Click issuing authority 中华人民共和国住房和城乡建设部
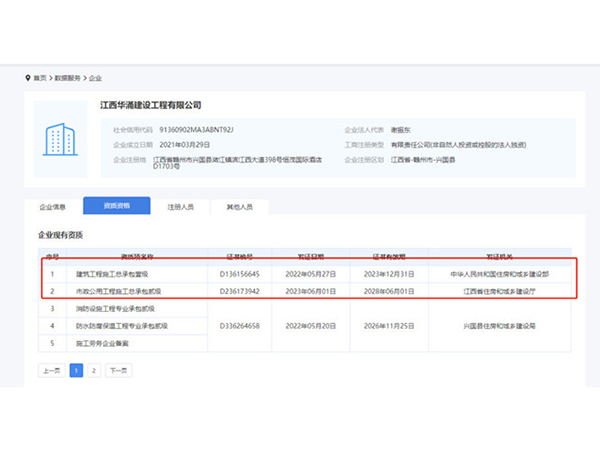Screen dimensions: 600x450 point(500,274)
